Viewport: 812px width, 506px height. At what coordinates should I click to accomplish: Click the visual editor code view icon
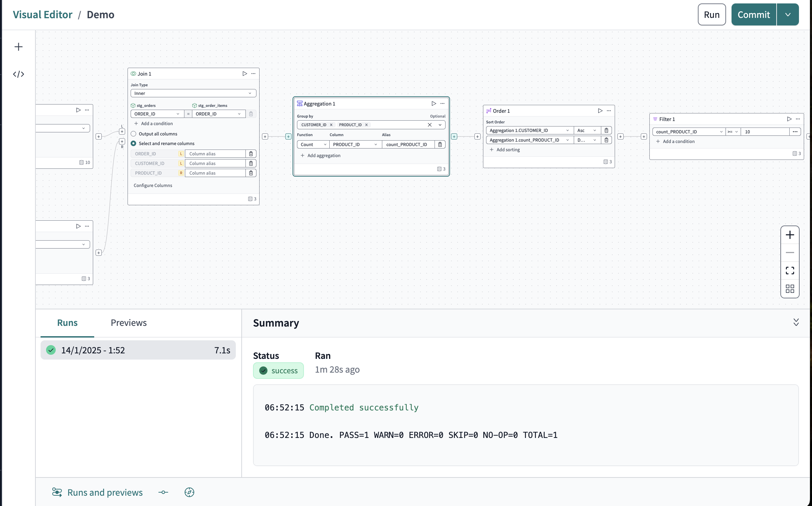(x=18, y=74)
